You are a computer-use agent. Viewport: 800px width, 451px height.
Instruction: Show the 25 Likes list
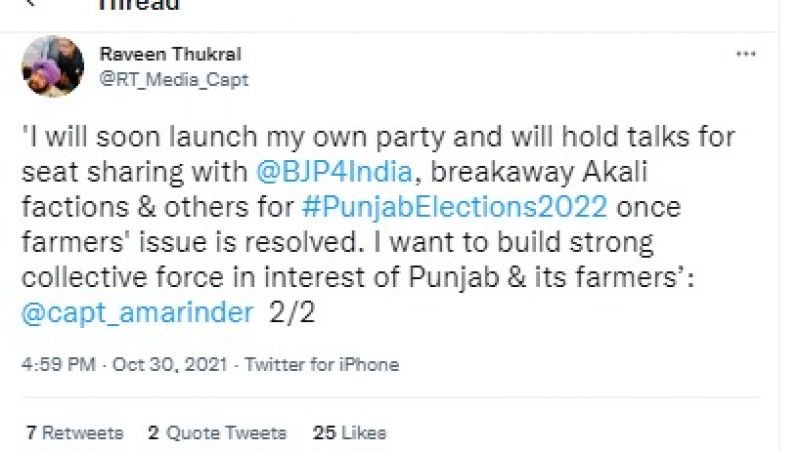pyautogui.click(x=349, y=433)
